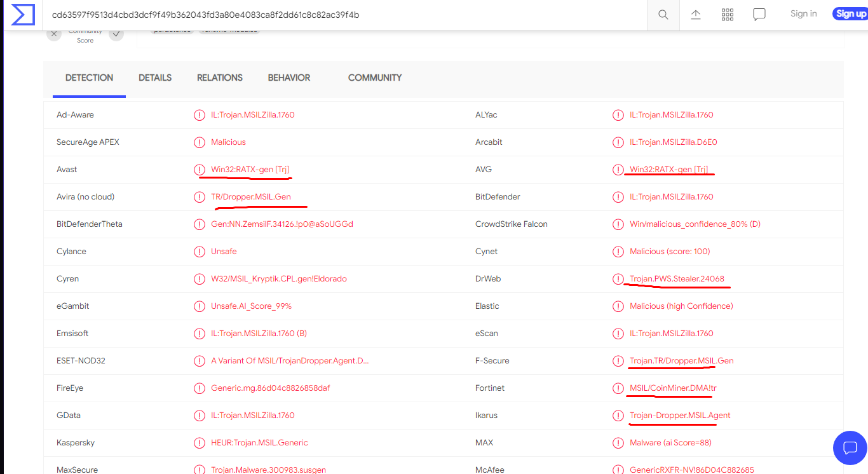The image size is (868, 474).
Task: Switch to the RELATIONS tab
Action: (220, 78)
